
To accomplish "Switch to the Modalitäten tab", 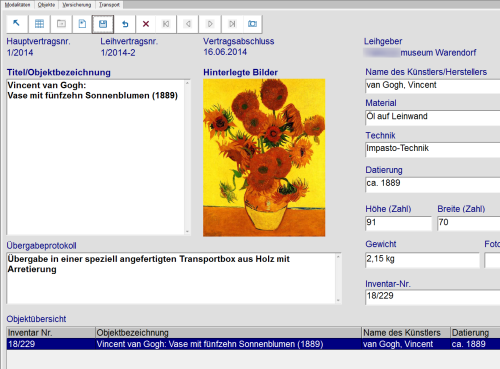I will coord(17,5).
